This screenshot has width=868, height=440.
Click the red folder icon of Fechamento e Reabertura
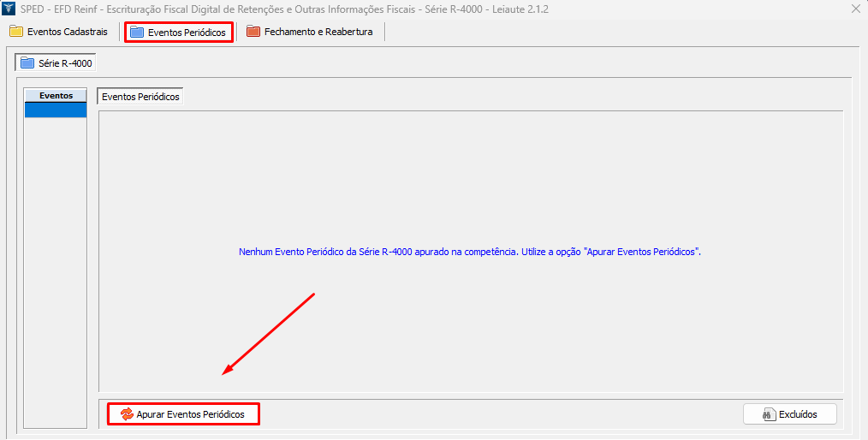point(253,32)
